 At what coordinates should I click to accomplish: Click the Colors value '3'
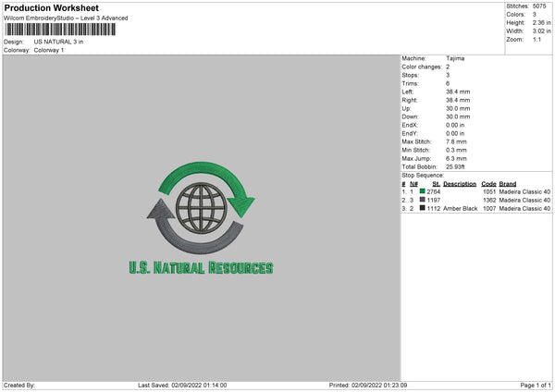click(535, 15)
